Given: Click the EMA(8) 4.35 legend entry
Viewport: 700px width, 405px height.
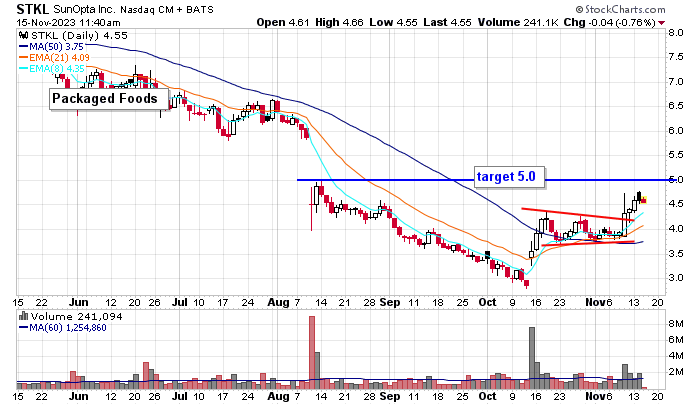Looking at the screenshot, I should click(x=51, y=69).
